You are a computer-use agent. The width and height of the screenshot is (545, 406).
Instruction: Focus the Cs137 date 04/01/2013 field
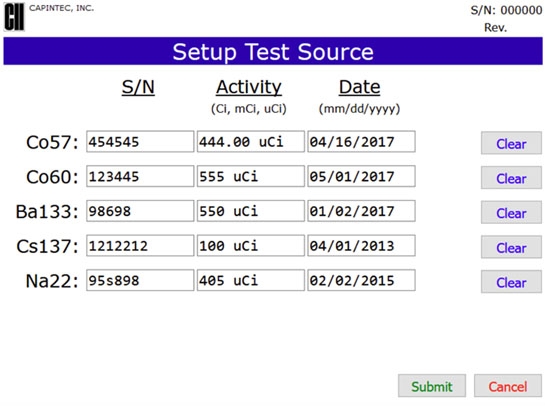tap(361, 246)
